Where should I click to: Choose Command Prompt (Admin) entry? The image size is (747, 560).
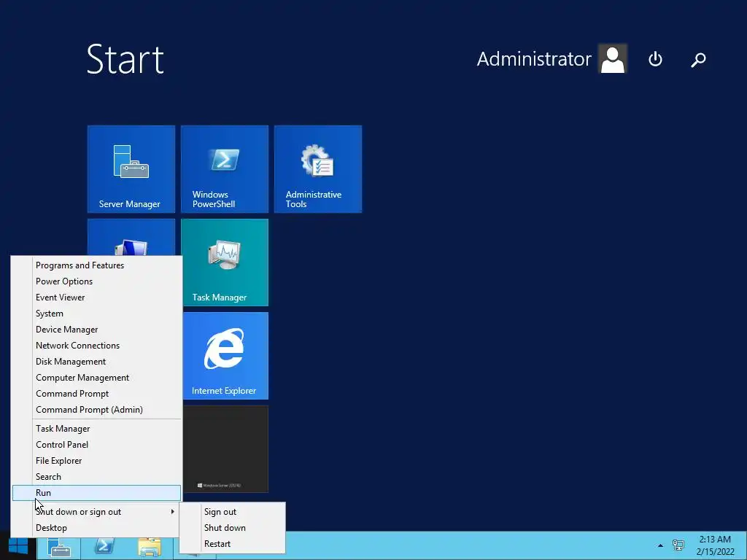pyautogui.click(x=96, y=410)
